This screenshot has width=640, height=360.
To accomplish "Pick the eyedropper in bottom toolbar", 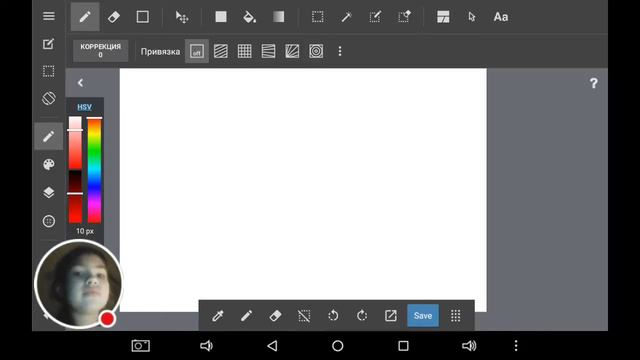I will coord(218,316).
